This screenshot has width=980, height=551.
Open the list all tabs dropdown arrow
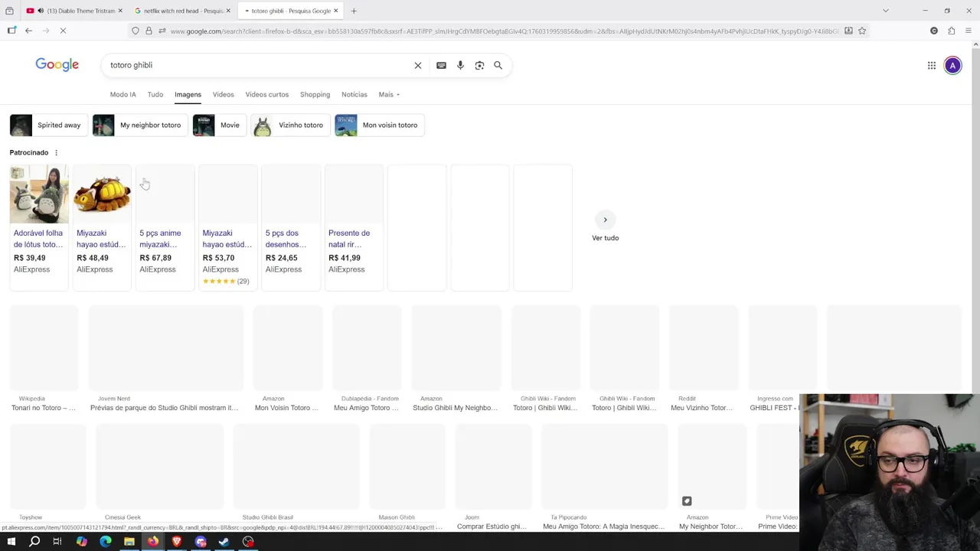tap(886, 11)
